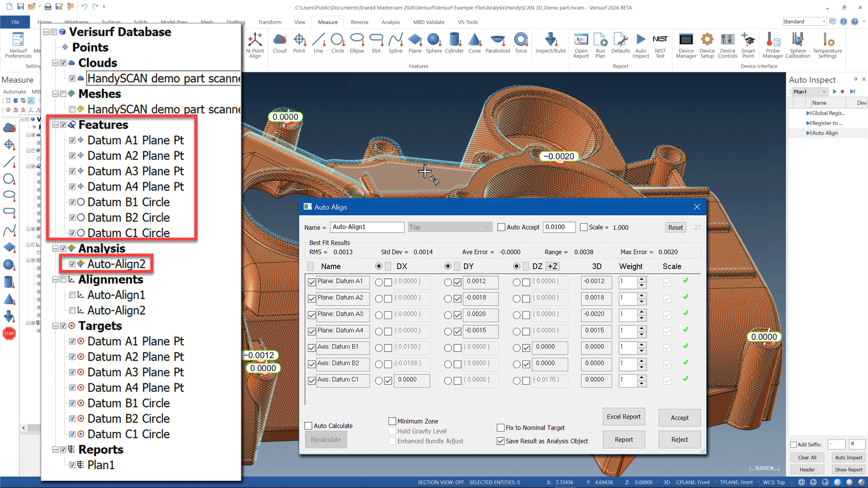Open the Standard layout dropdown
The image size is (868, 488).
[x=805, y=22]
